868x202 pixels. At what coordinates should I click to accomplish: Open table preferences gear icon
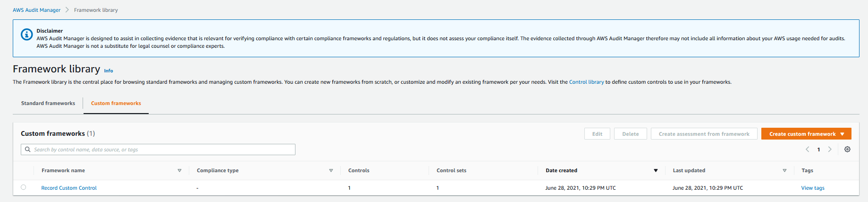(x=847, y=149)
